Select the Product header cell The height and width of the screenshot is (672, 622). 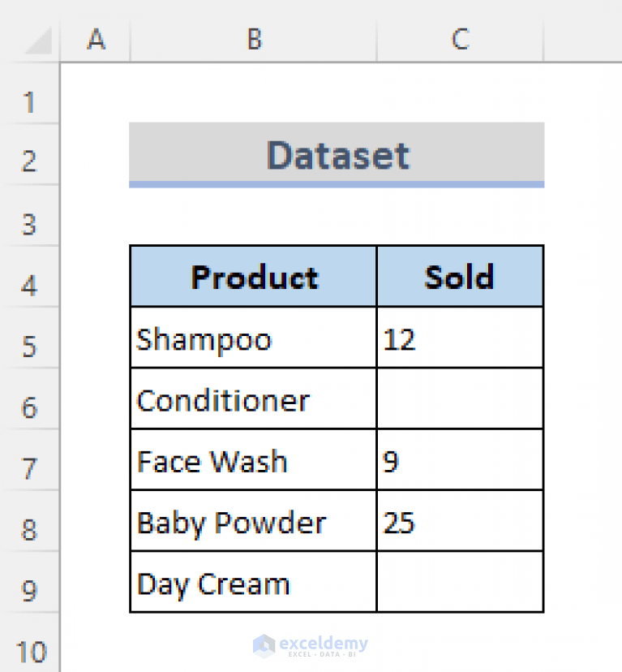[x=253, y=276]
